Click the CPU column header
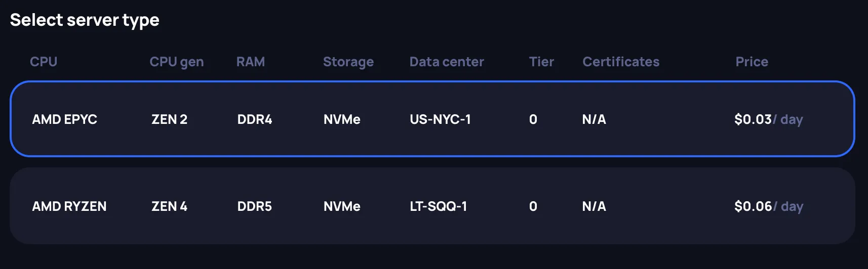This screenshot has width=868, height=269. pyautogui.click(x=44, y=62)
